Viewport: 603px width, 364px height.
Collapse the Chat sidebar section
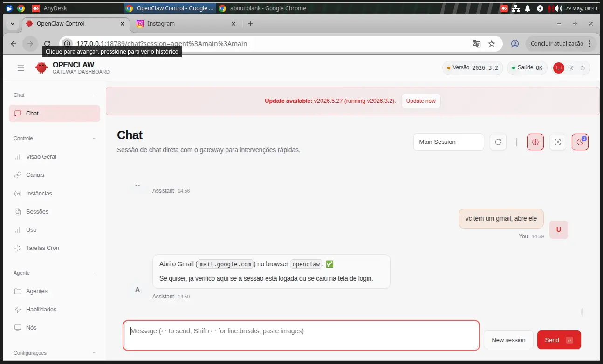tap(55, 95)
